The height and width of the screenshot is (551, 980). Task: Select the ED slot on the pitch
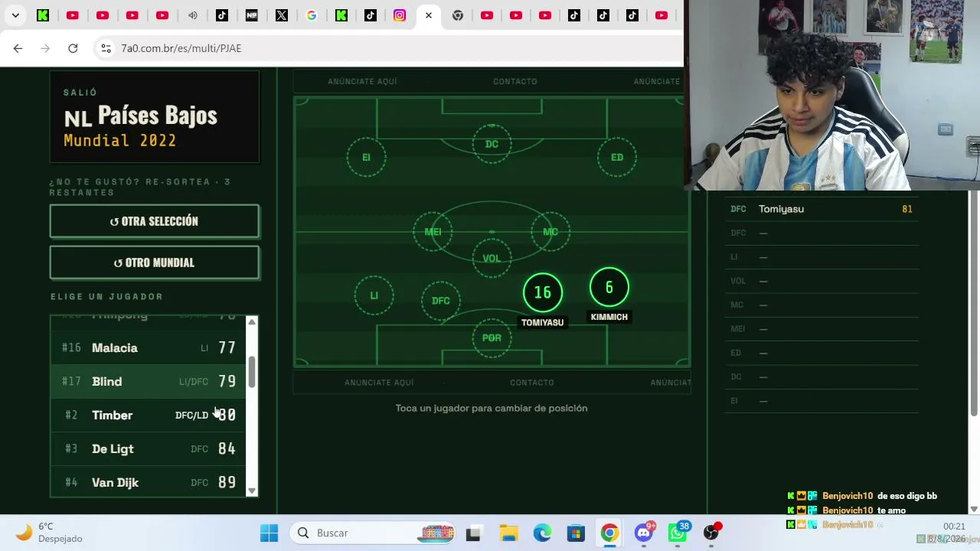tap(617, 157)
